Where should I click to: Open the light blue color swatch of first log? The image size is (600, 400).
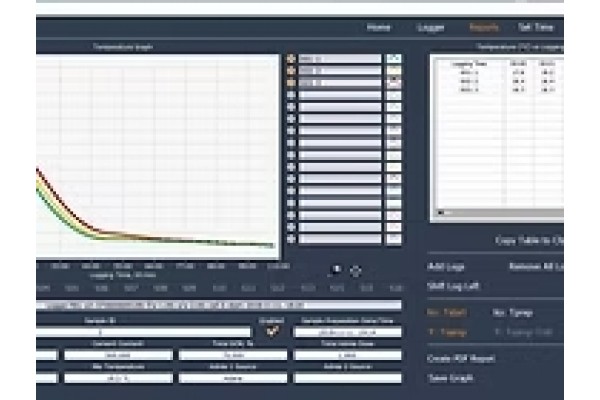coord(394,59)
